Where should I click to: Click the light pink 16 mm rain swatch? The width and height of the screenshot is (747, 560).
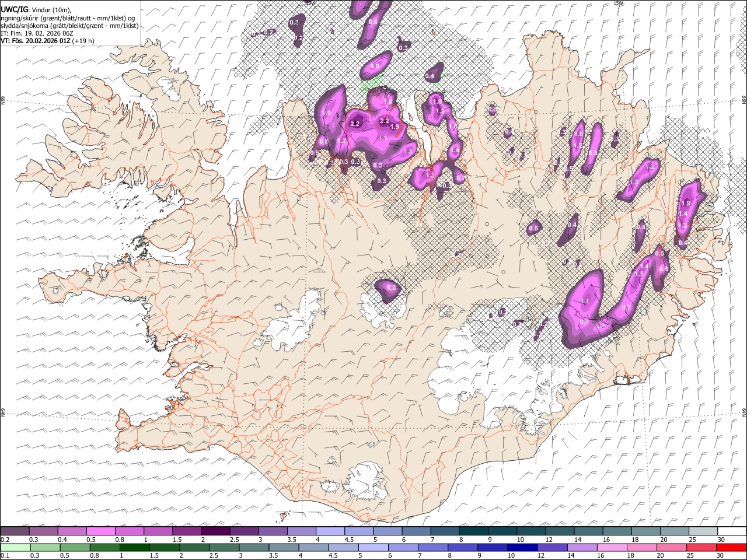(612, 547)
